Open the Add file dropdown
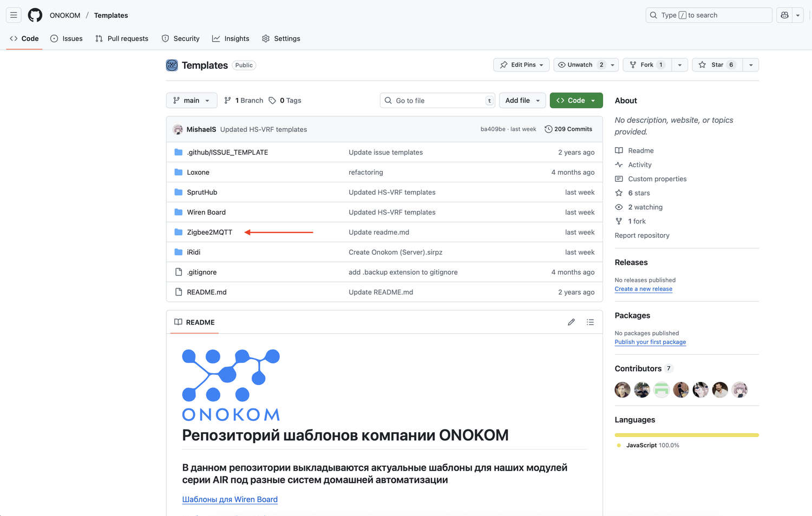The image size is (812, 516). (522, 101)
